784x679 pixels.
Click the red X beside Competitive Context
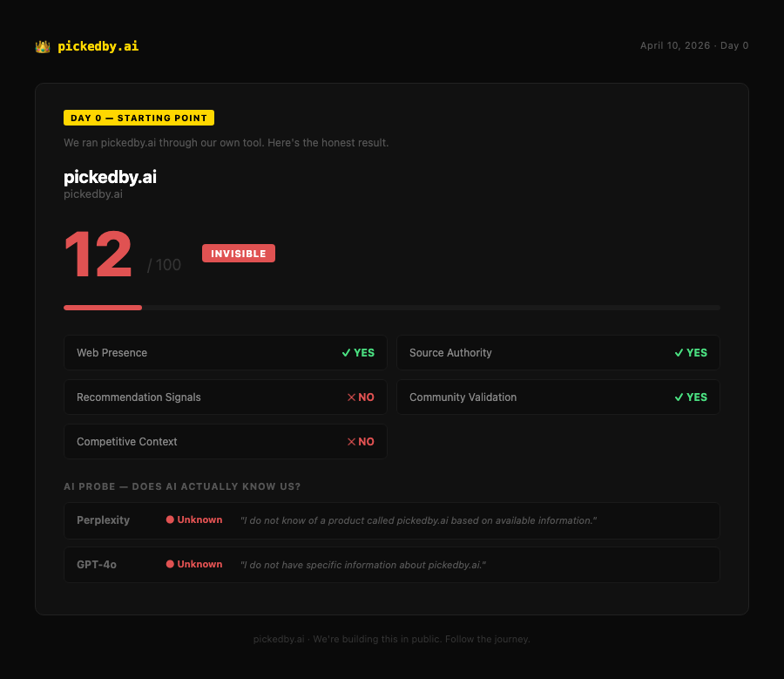352,441
